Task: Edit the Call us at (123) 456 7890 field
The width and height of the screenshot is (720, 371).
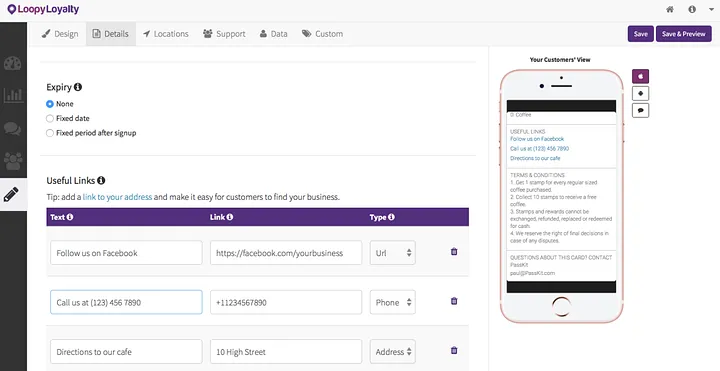Action: pyautogui.click(x=126, y=302)
